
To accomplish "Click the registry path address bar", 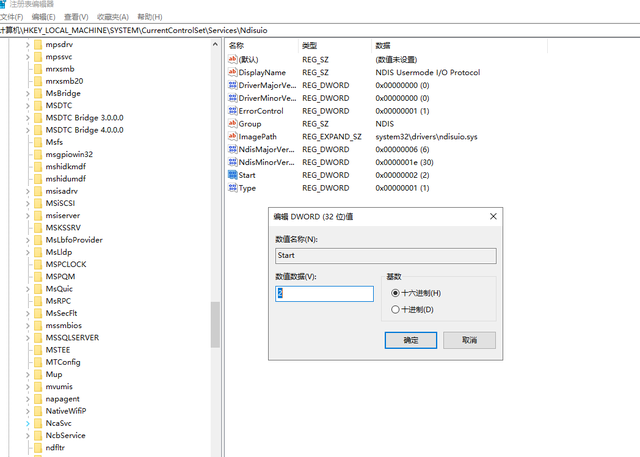I will (x=320, y=30).
